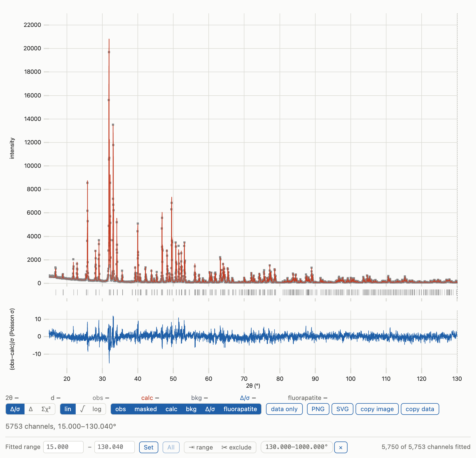Toggle the Δ/σ trace in series list
Screen dimensions: 476x458
coord(210,409)
